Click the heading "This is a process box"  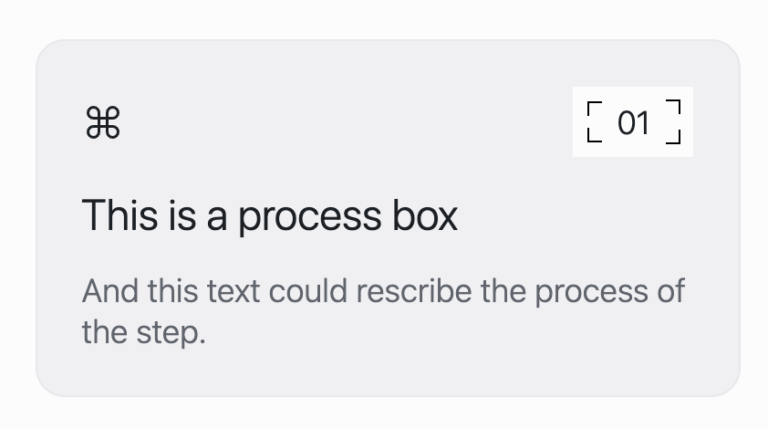point(269,215)
